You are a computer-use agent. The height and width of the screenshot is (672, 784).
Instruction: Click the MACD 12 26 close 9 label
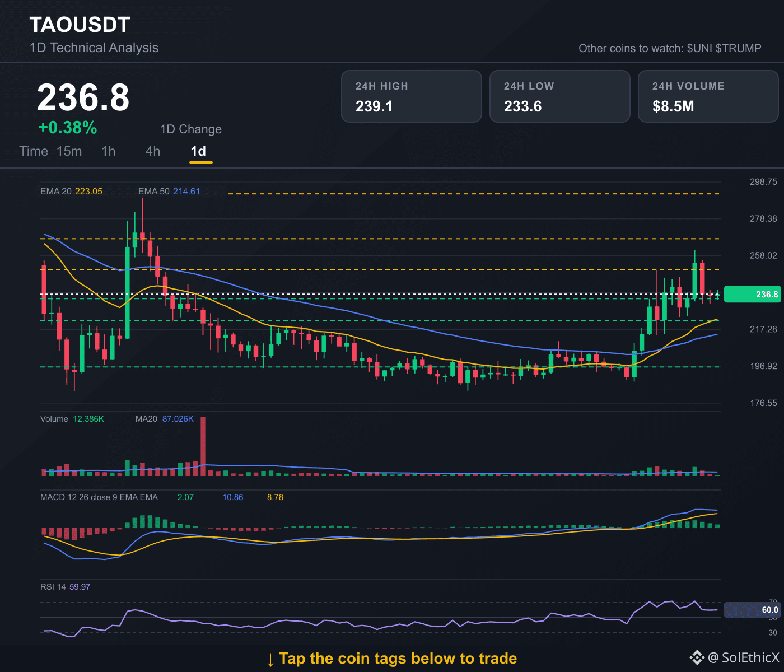point(99,497)
